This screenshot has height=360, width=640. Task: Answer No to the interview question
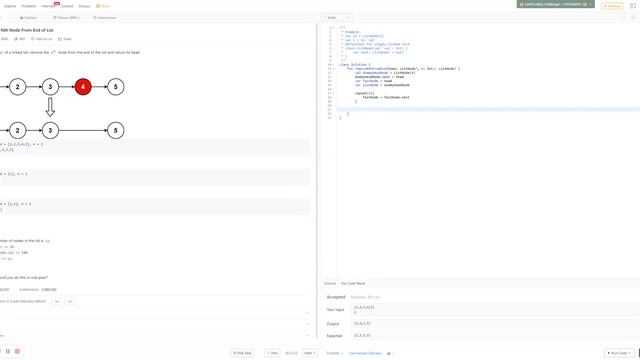pyautogui.click(x=70, y=301)
